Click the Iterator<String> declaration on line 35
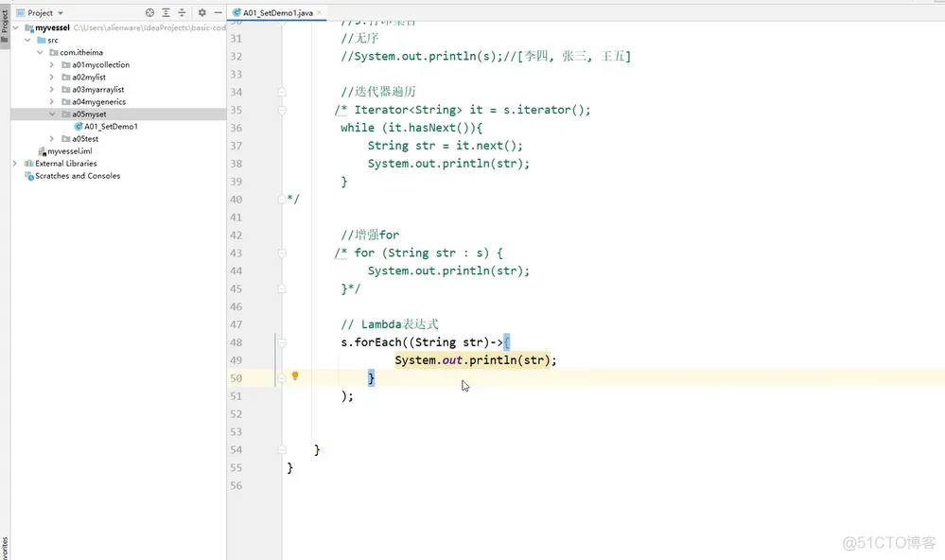The image size is (945, 560). [x=473, y=110]
